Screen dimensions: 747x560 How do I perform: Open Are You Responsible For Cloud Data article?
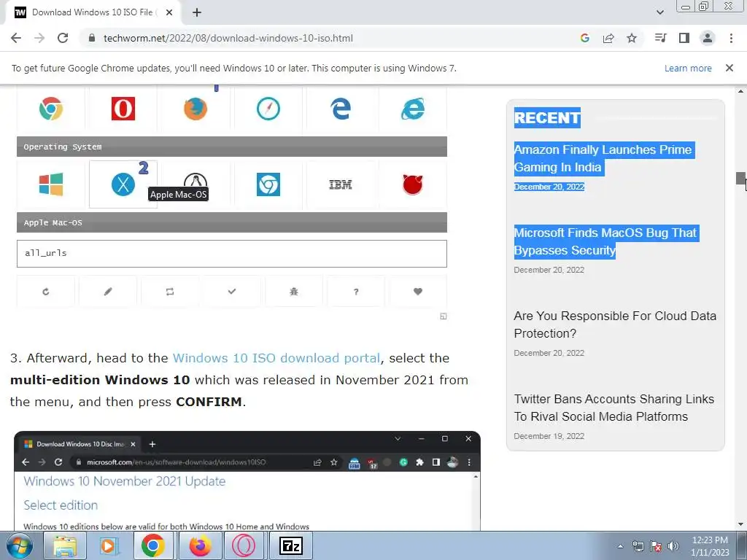pyautogui.click(x=615, y=324)
